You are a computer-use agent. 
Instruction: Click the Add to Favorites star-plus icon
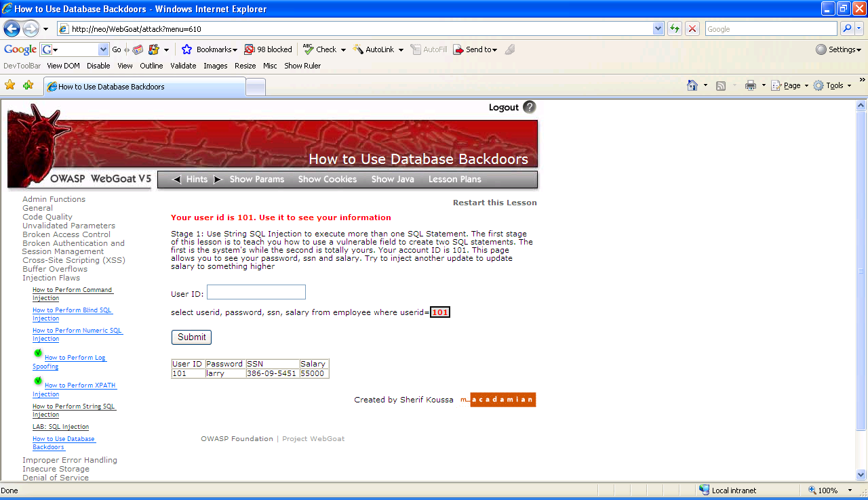28,85
